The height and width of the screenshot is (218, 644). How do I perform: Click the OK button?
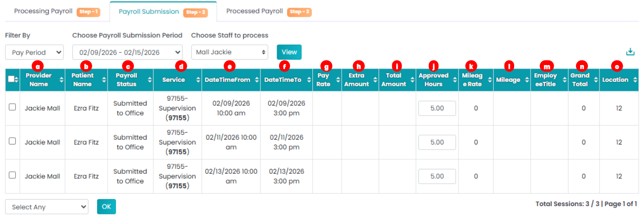tap(106, 207)
